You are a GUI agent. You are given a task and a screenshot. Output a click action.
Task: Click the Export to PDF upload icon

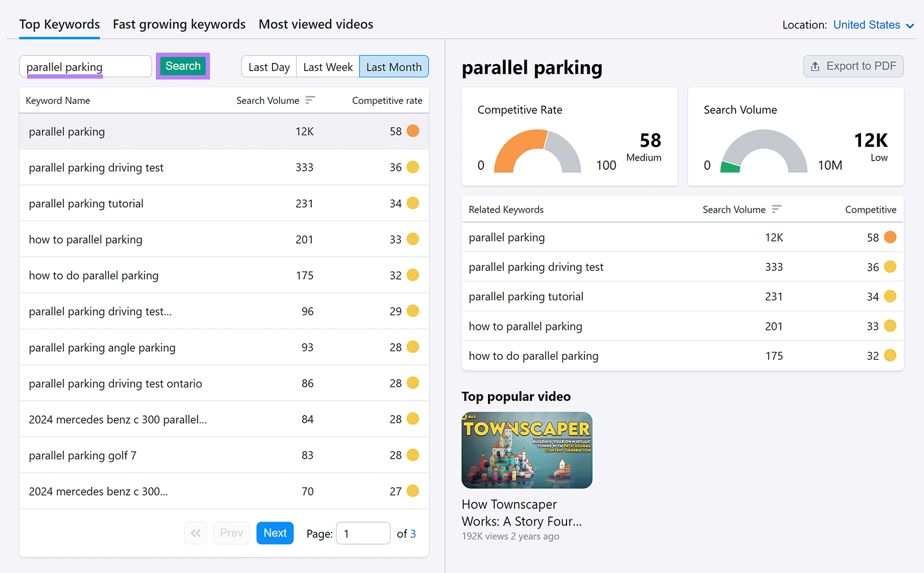(815, 66)
